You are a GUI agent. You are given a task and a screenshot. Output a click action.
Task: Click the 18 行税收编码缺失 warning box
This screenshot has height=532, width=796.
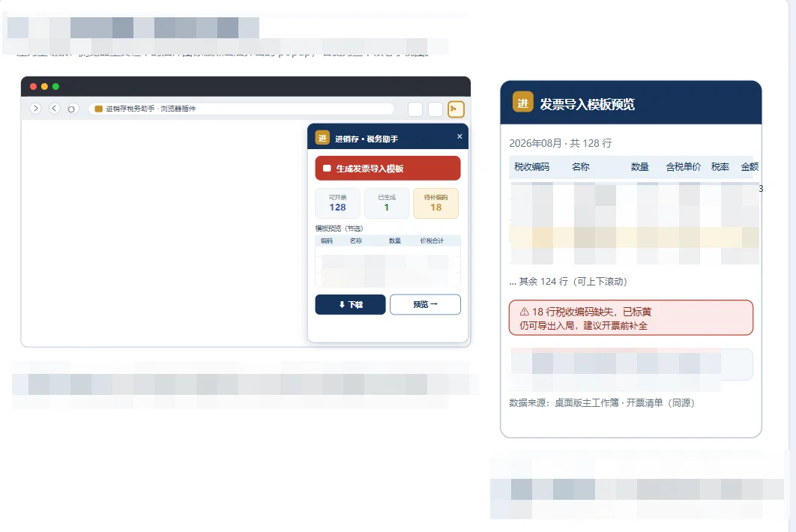click(x=631, y=318)
